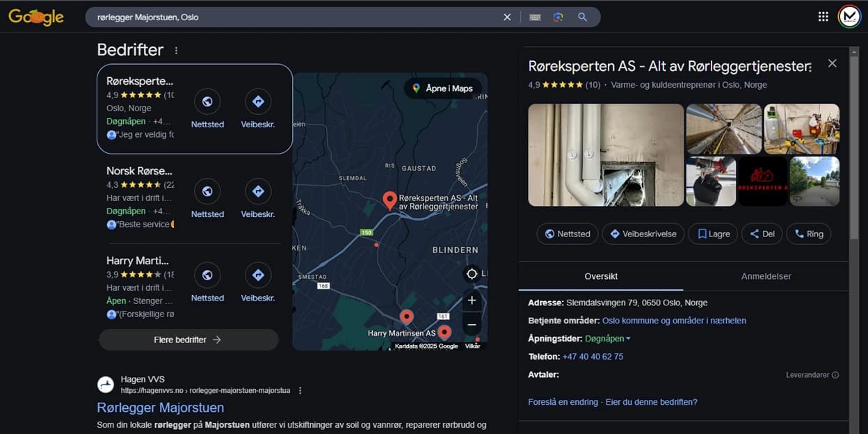Open the on-screen keyboard input tool
868x434 pixels.
point(535,17)
